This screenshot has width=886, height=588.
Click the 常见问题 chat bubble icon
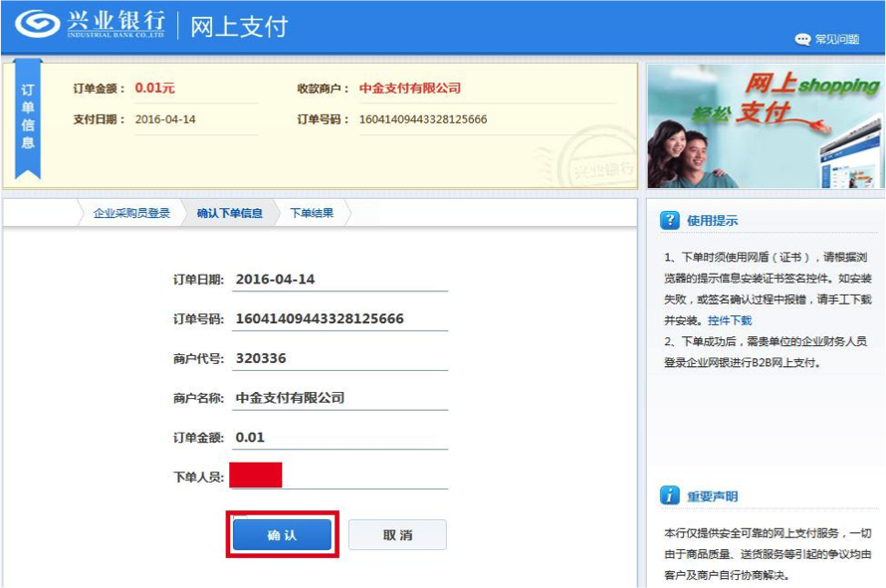click(802, 40)
